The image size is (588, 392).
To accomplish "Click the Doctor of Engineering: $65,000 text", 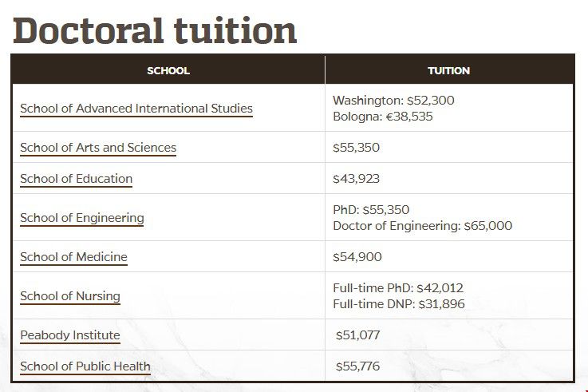I will [422, 226].
